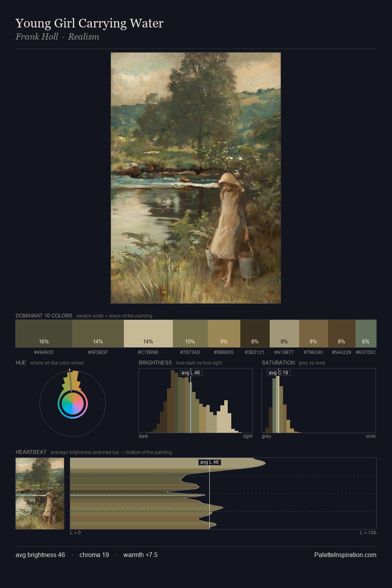This screenshot has height=588, width=392.
Task: Choose the #78734D olive swatch
Action: [x=190, y=334]
